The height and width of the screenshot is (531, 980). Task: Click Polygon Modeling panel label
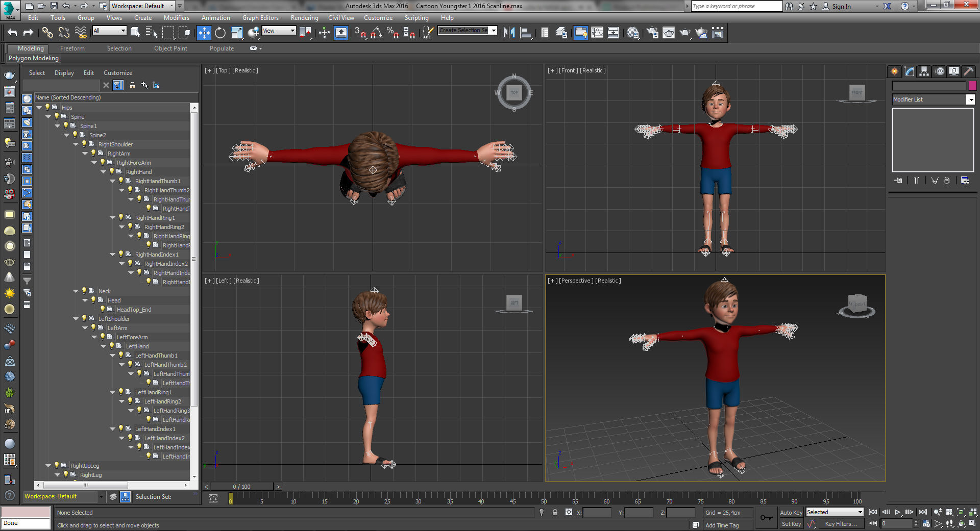tap(34, 58)
